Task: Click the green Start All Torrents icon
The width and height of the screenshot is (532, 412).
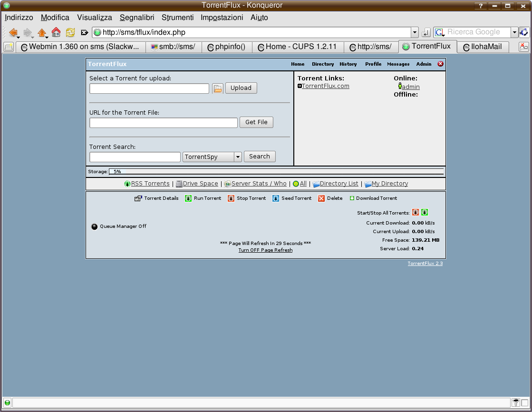Action: tap(425, 213)
